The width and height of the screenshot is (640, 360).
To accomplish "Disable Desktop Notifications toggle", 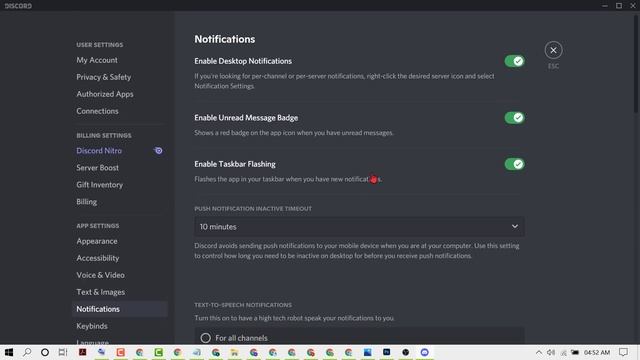I will (514, 61).
